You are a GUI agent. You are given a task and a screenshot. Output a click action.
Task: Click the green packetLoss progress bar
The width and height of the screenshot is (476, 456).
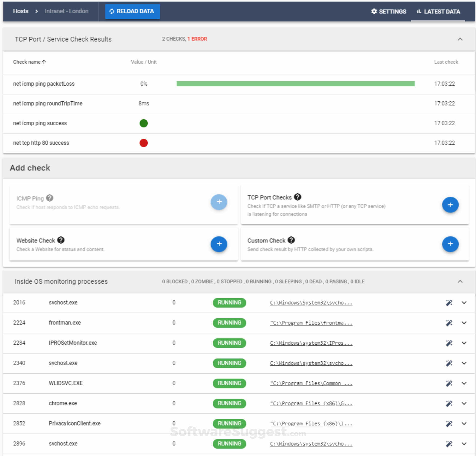(295, 84)
